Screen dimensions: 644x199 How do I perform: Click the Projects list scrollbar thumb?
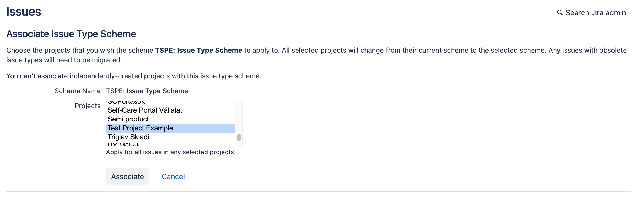click(x=239, y=137)
